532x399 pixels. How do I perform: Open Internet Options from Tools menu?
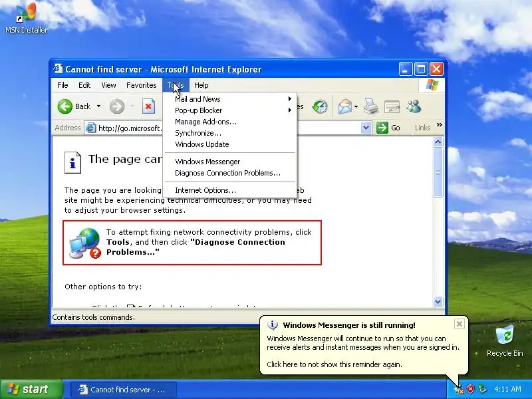(x=230, y=190)
